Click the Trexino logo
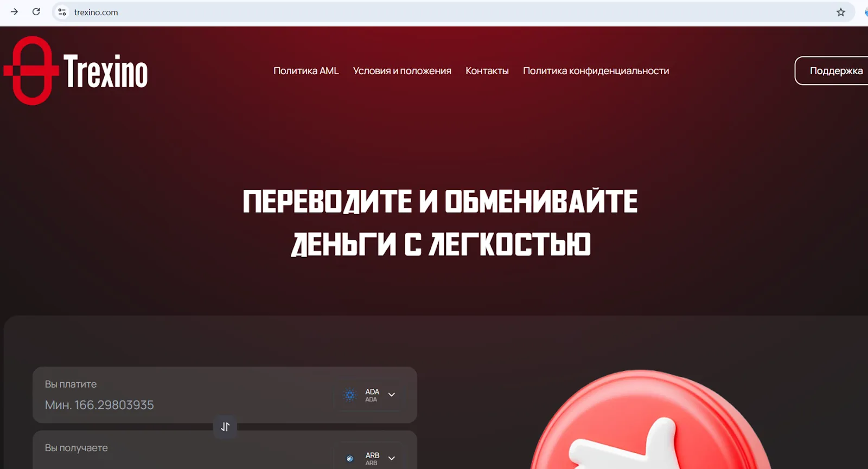Viewport: 868px width, 469px height. pos(75,70)
